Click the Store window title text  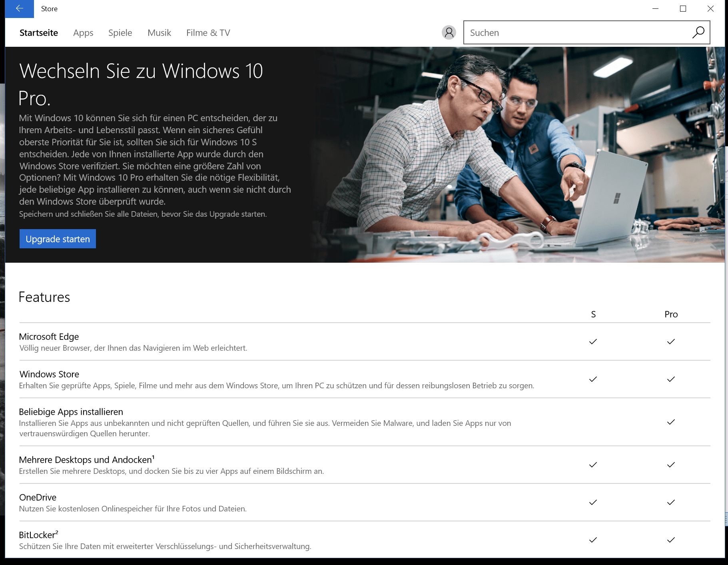49,9
